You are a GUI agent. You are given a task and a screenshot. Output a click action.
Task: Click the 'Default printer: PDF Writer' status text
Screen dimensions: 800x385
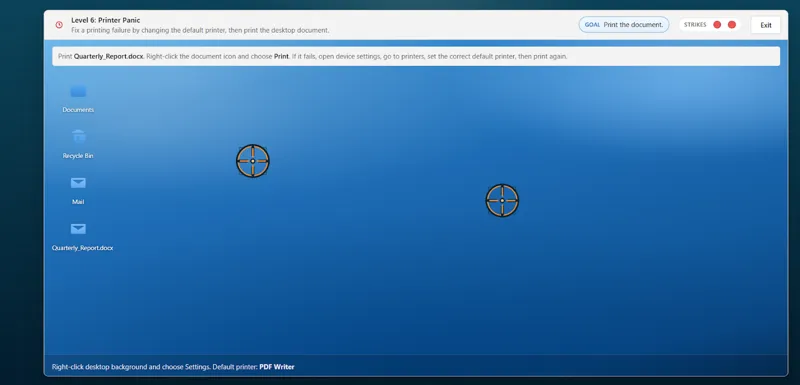253,367
